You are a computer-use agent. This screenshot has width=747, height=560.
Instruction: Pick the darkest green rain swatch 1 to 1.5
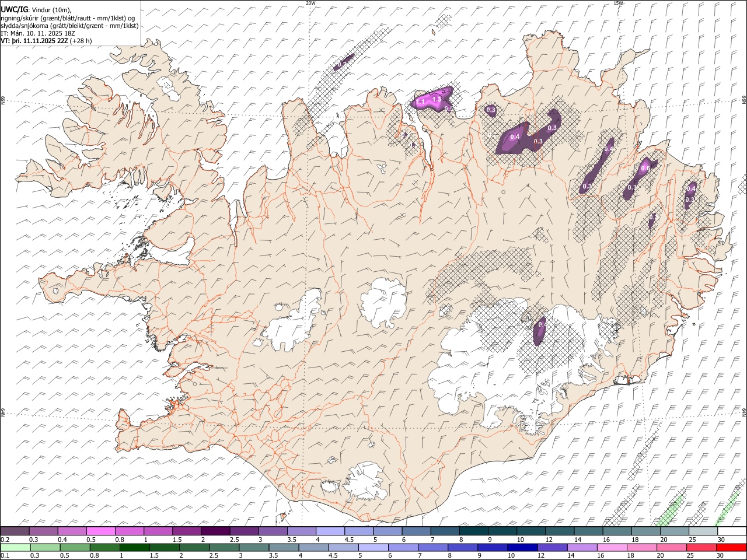click(x=134, y=547)
